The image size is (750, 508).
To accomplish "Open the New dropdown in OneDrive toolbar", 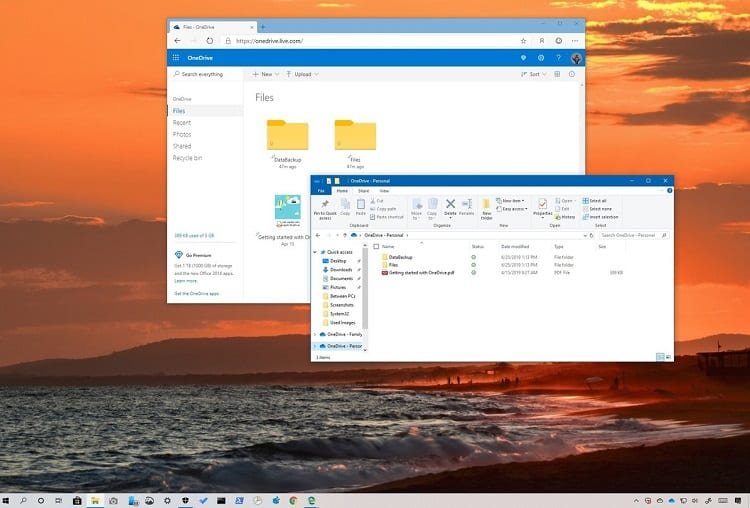I will coord(265,74).
